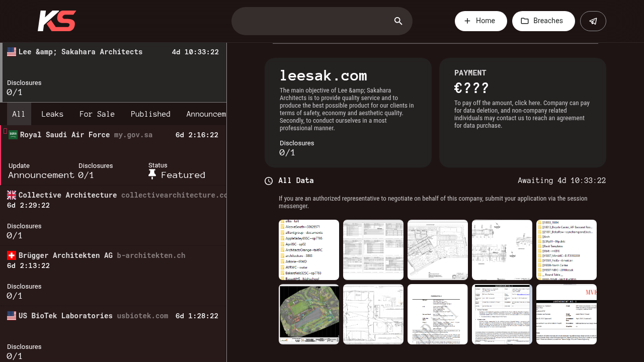The height and width of the screenshot is (362, 644).
Task: Click the leesak.com title
Action: (x=324, y=75)
